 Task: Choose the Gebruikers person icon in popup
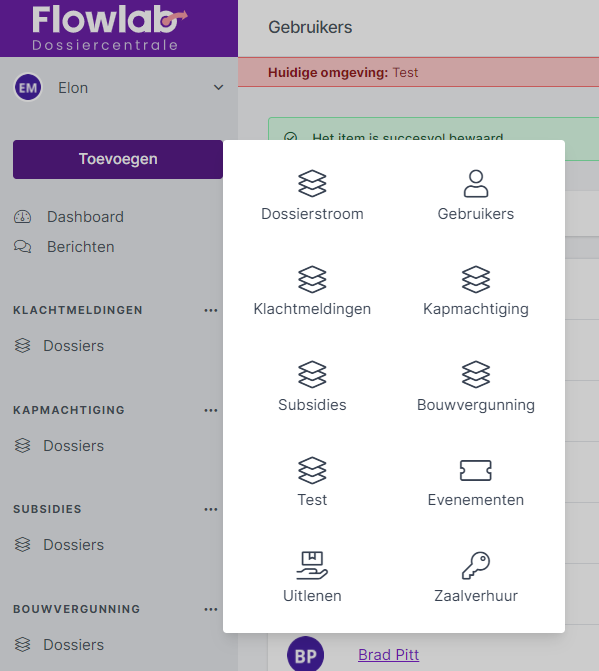pyautogui.click(x=475, y=183)
